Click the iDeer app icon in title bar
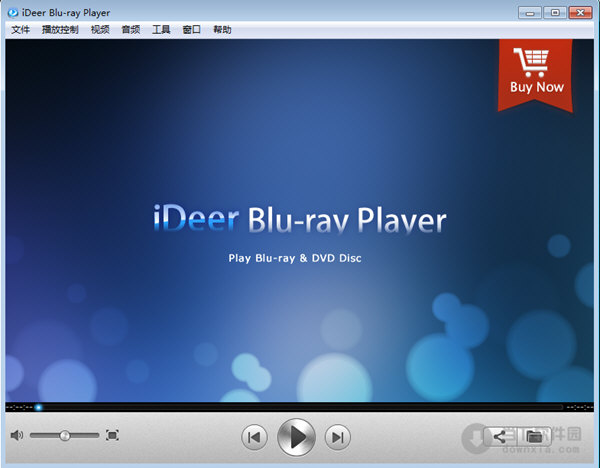600x468 pixels. pos(13,13)
